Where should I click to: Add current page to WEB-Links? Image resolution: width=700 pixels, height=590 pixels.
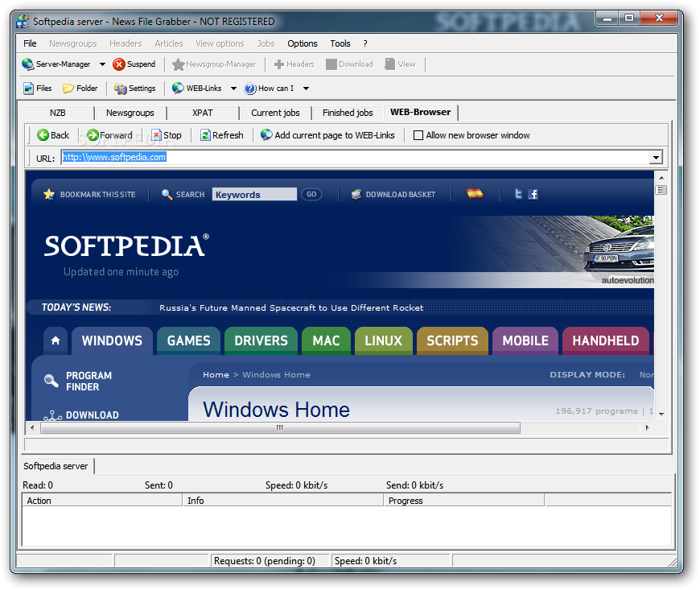pos(327,135)
